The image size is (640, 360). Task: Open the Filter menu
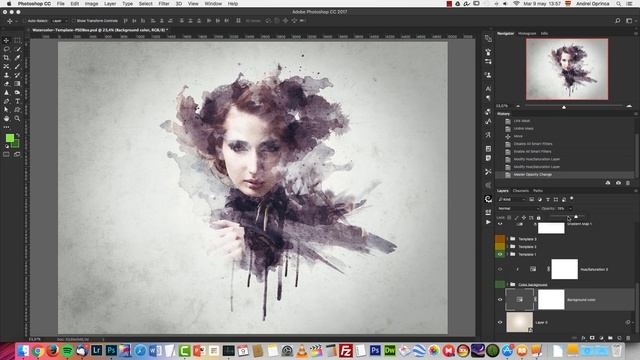coord(164,4)
